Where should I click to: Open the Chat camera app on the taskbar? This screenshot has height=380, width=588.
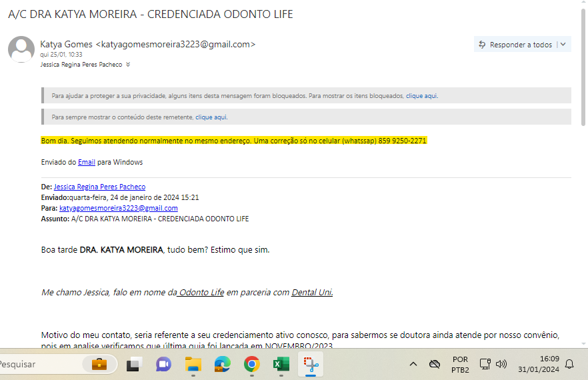click(163, 364)
